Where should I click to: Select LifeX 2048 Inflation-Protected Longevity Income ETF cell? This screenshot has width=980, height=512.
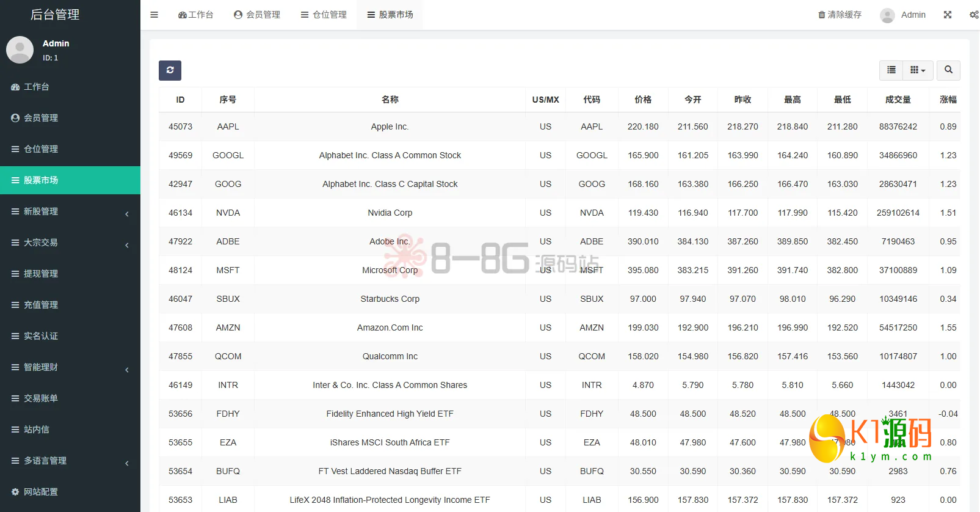[x=390, y=500]
